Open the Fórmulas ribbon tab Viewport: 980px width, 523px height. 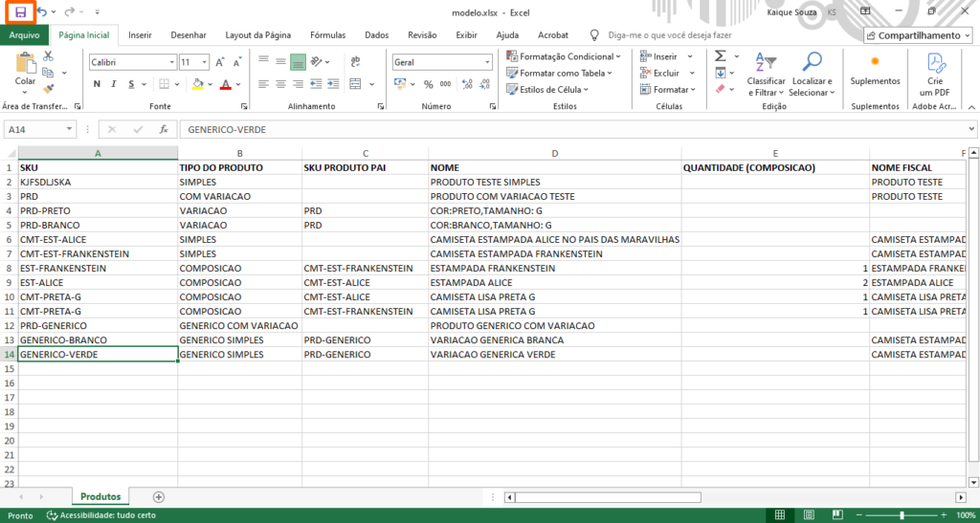click(327, 35)
